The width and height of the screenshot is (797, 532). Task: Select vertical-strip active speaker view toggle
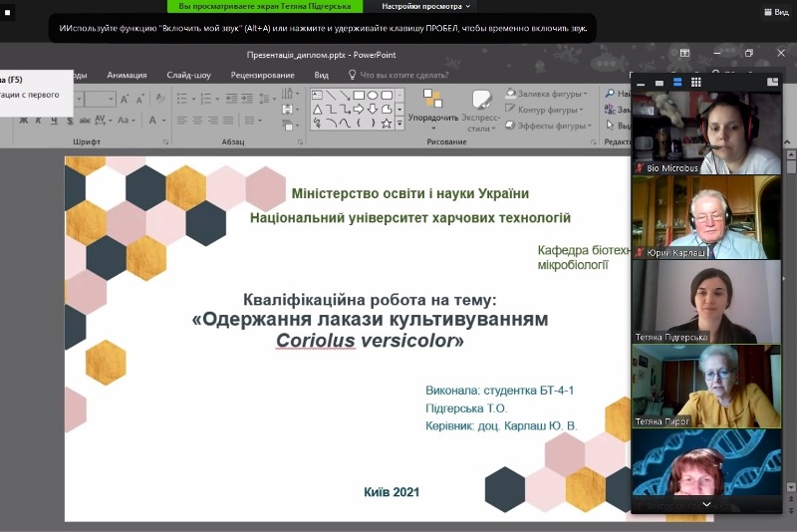[x=677, y=82]
